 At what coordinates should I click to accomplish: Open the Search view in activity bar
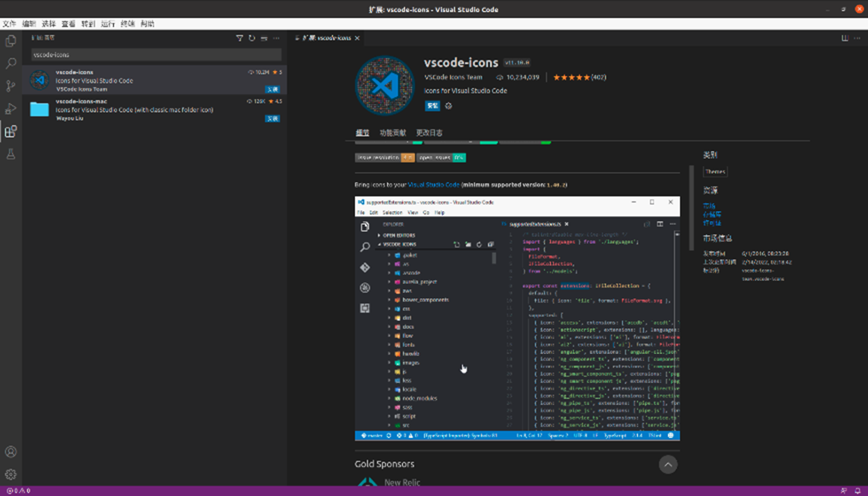tap(10, 63)
